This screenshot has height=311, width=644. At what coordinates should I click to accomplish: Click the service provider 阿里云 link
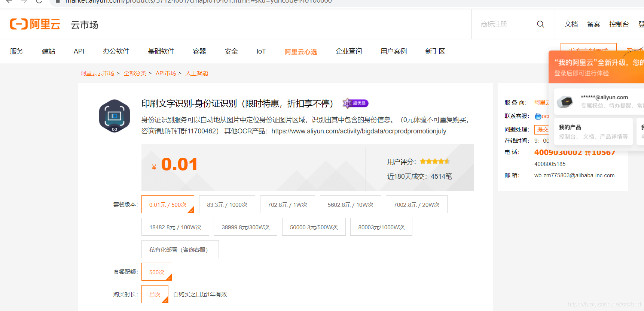pyautogui.click(x=541, y=103)
